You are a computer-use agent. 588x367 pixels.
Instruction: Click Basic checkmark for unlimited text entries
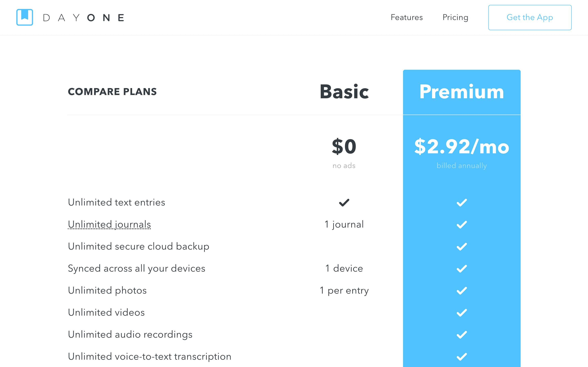(x=344, y=202)
